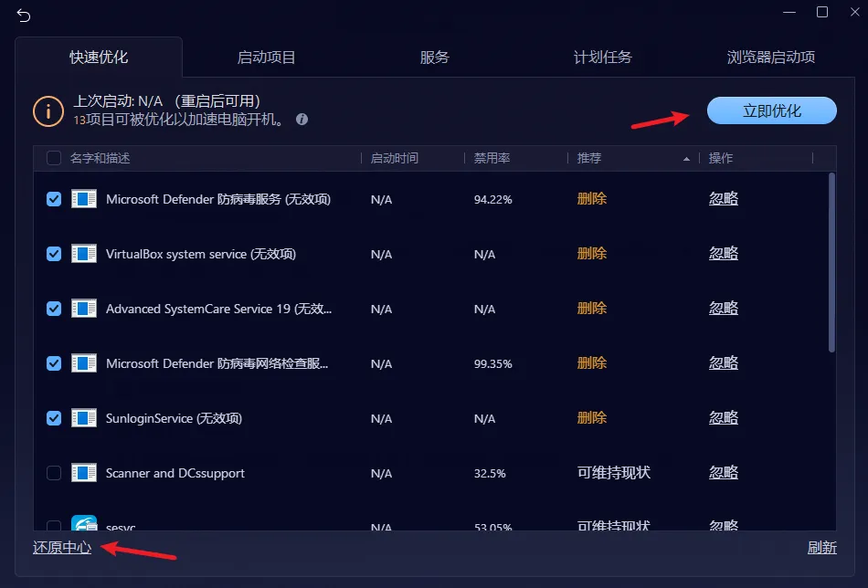Image resolution: width=868 pixels, height=588 pixels.
Task: Click 删除 recommendation for SunloginService
Action: (592, 417)
